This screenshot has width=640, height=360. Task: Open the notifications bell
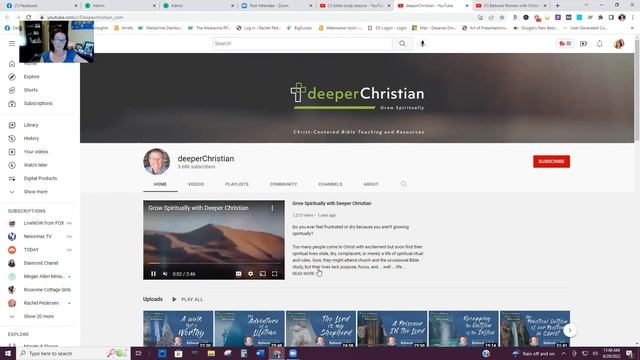coord(599,44)
